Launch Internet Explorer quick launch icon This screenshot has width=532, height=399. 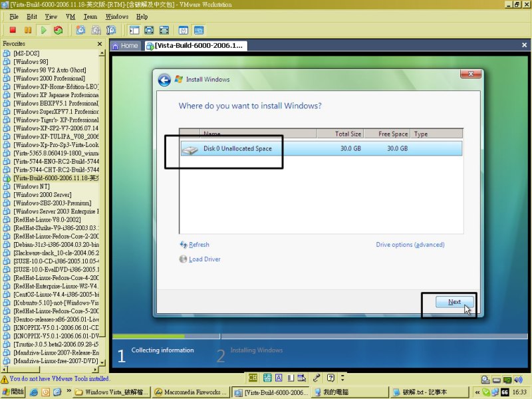pos(34,392)
